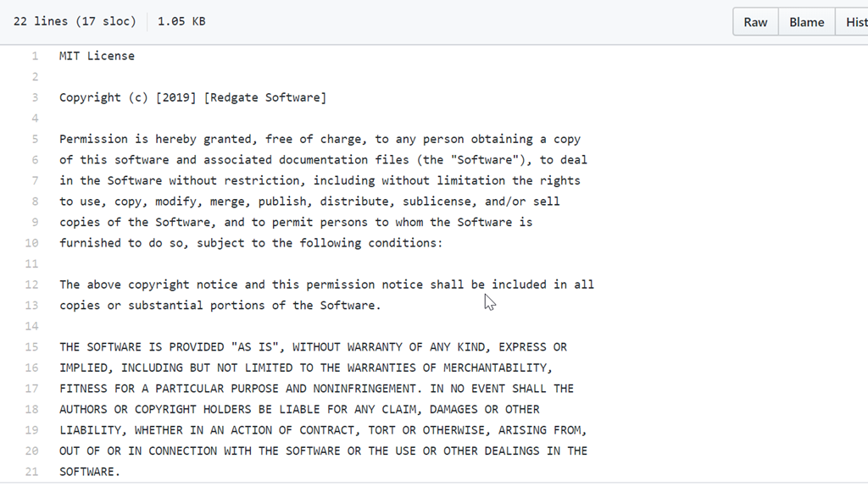Screen dimensions: 868x492
Task: Click the 1.05 KB file size text
Action: [181, 21]
